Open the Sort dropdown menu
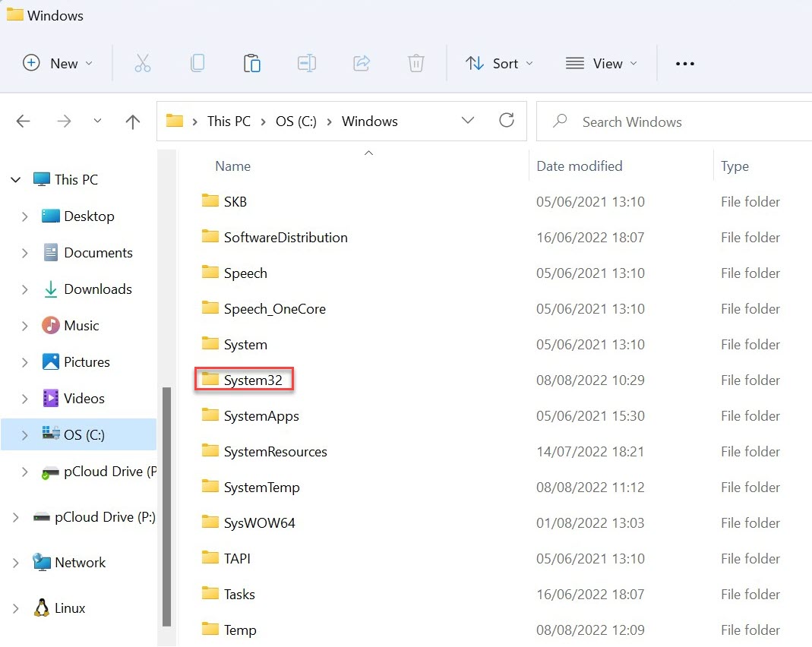The width and height of the screenshot is (812, 647). (499, 63)
